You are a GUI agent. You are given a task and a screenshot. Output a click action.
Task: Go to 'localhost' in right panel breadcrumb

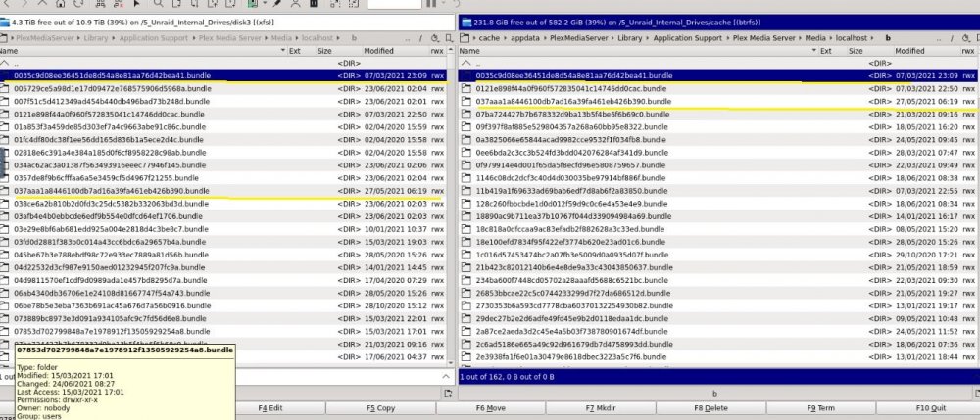[x=852, y=38]
